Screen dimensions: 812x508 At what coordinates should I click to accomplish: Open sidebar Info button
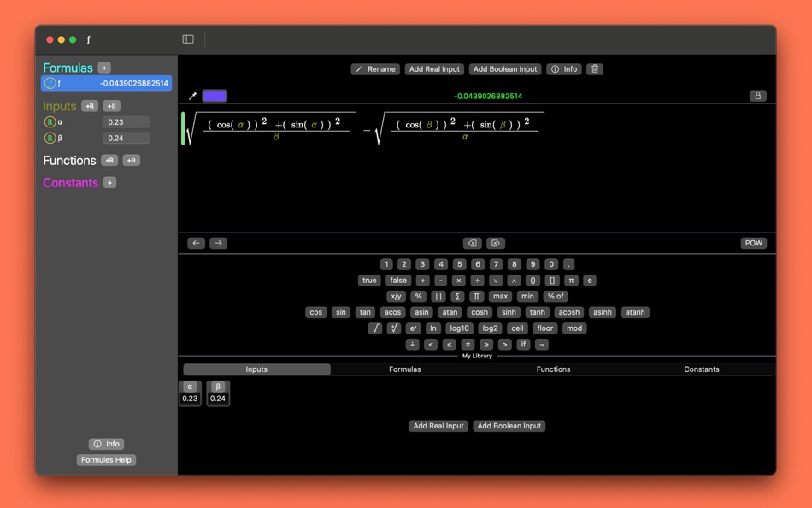tap(106, 444)
